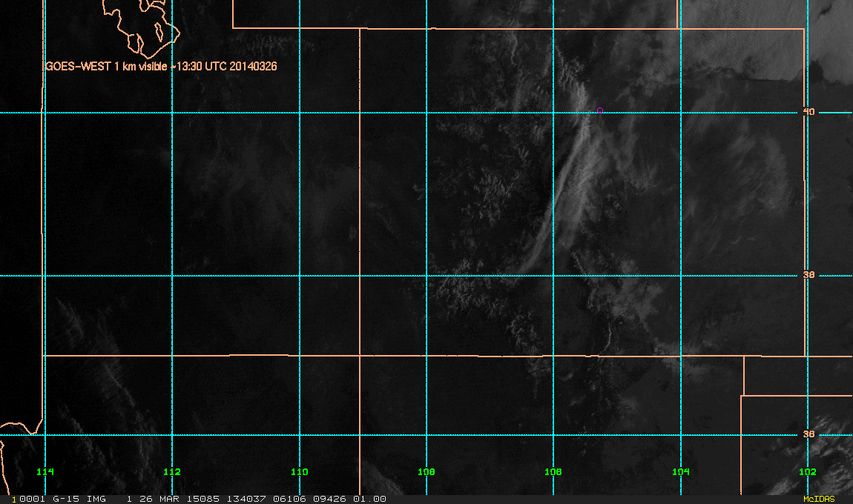Click the 09426 value in status bar
Screen dimensions: 853x504
[x=329, y=499]
